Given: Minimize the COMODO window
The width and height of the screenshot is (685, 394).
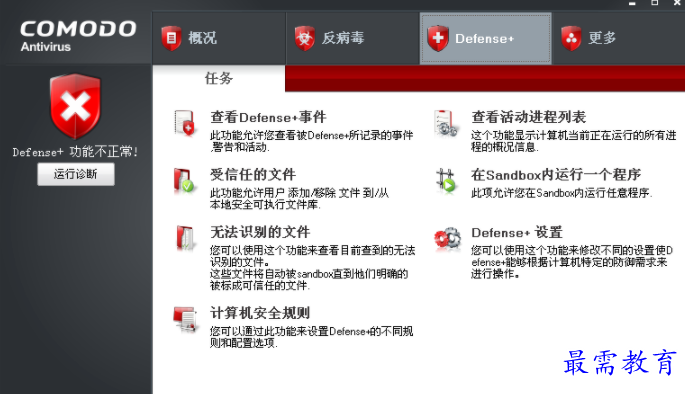Looking at the screenshot, I should (x=632, y=3).
